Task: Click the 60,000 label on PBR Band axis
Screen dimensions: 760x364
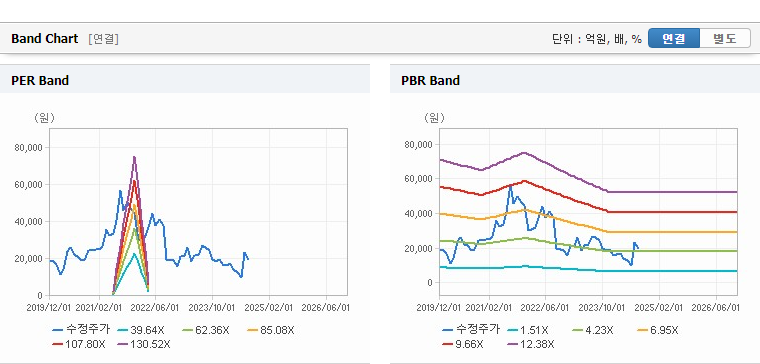Action: coord(418,179)
